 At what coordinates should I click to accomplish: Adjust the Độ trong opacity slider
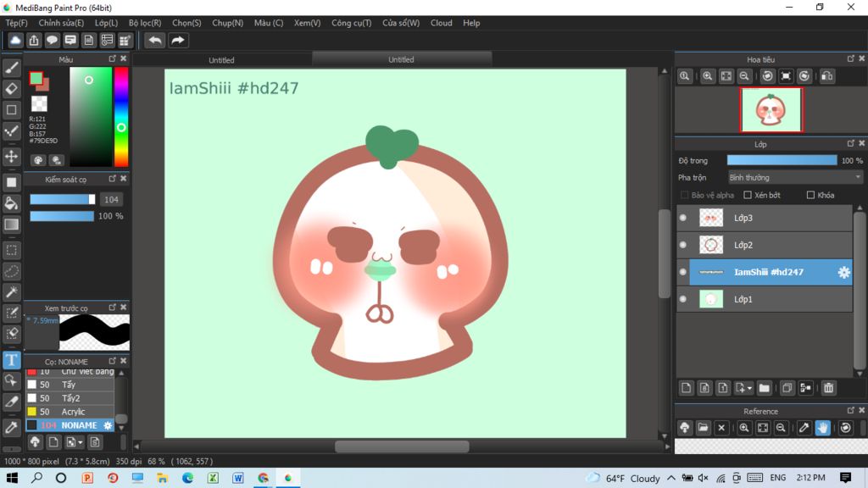(782, 160)
